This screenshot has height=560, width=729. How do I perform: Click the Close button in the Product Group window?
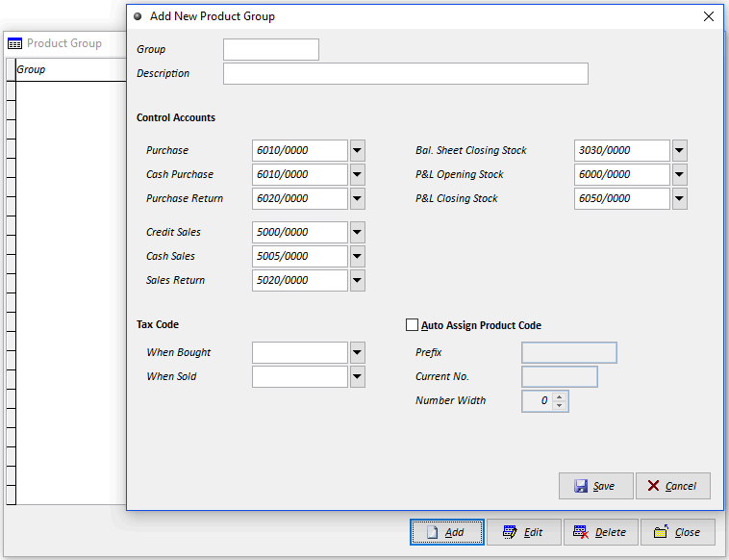click(x=678, y=532)
